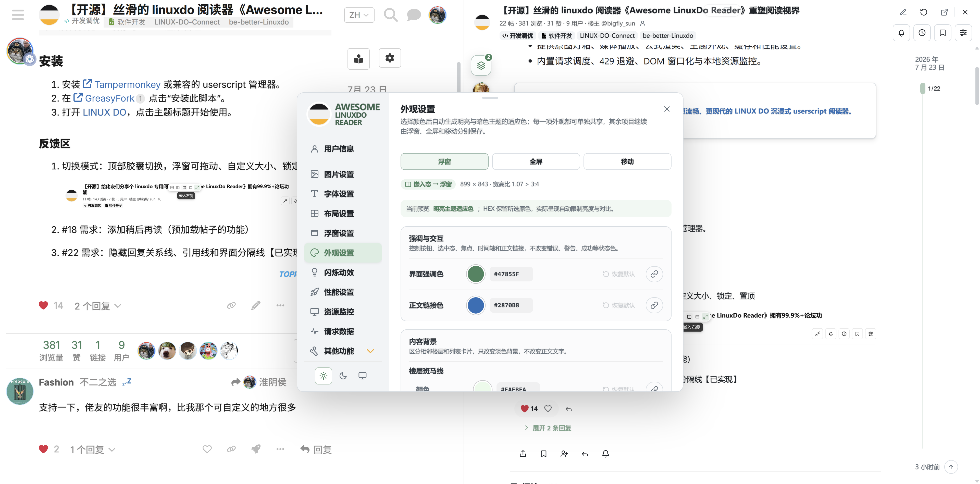Toggle the red heart 14 in reader pane

(x=525, y=408)
